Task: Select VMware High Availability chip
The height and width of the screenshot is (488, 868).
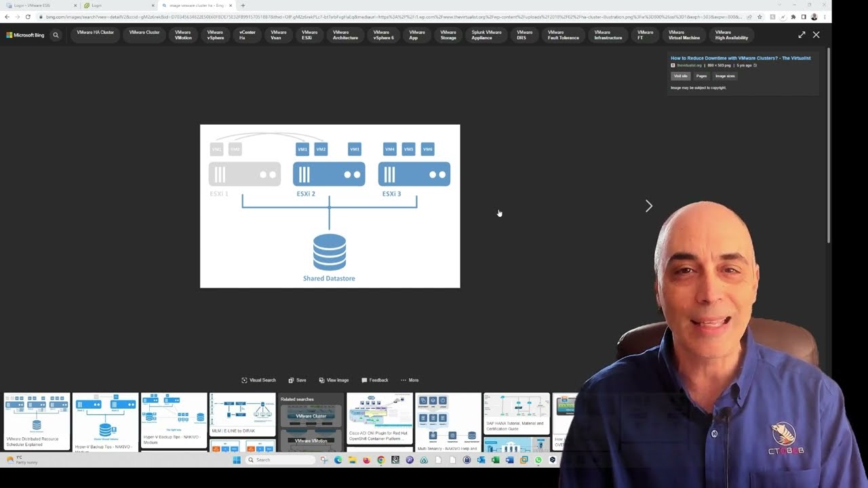Action: tap(731, 35)
